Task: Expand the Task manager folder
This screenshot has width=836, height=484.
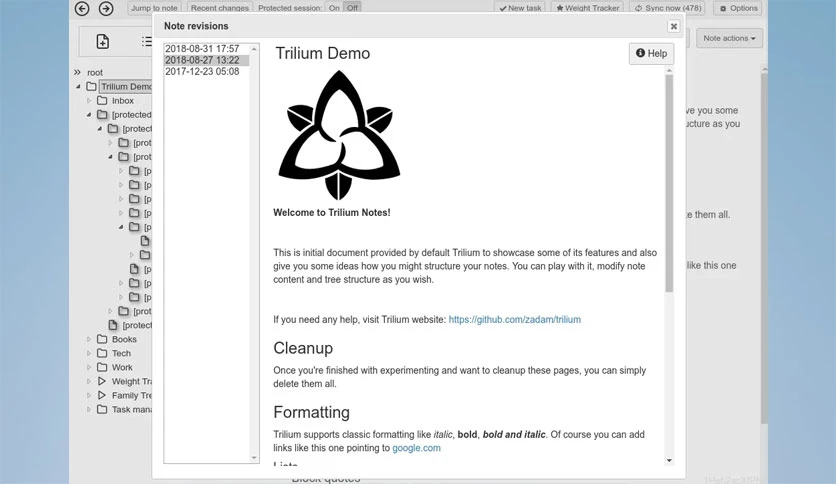Action: click(x=89, y=409)
